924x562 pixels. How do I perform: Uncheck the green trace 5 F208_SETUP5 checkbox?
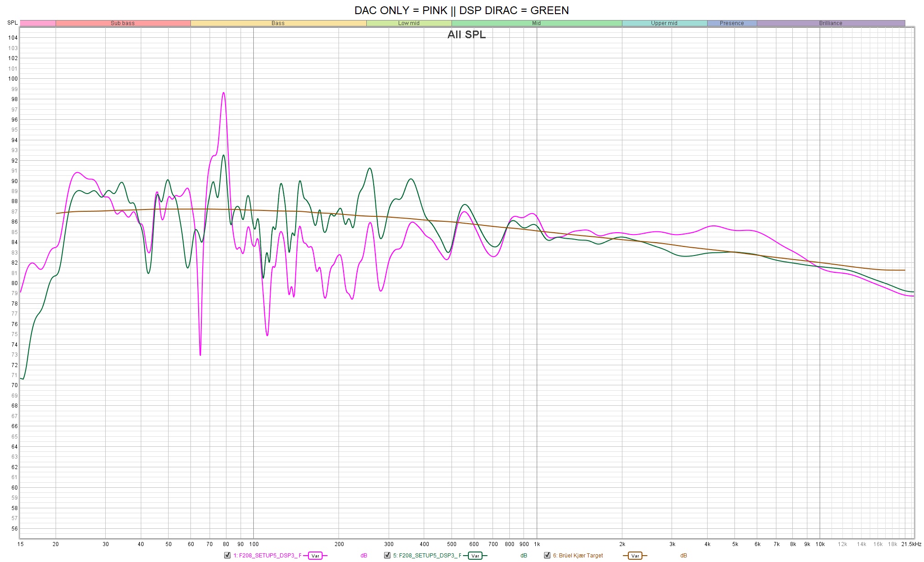[x=387, y=555]
